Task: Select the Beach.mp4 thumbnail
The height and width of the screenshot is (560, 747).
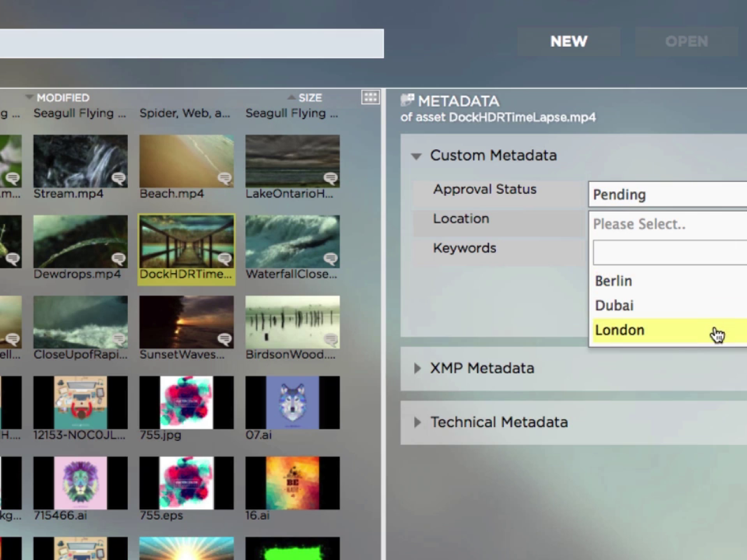Action: tap(186, 161)
